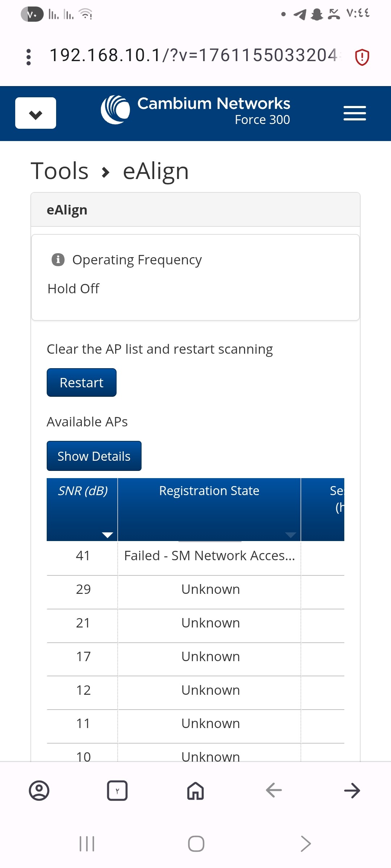Navigate forward with browser forward arrow
This screenshot has width=391, height=868.
pos(352,791)
